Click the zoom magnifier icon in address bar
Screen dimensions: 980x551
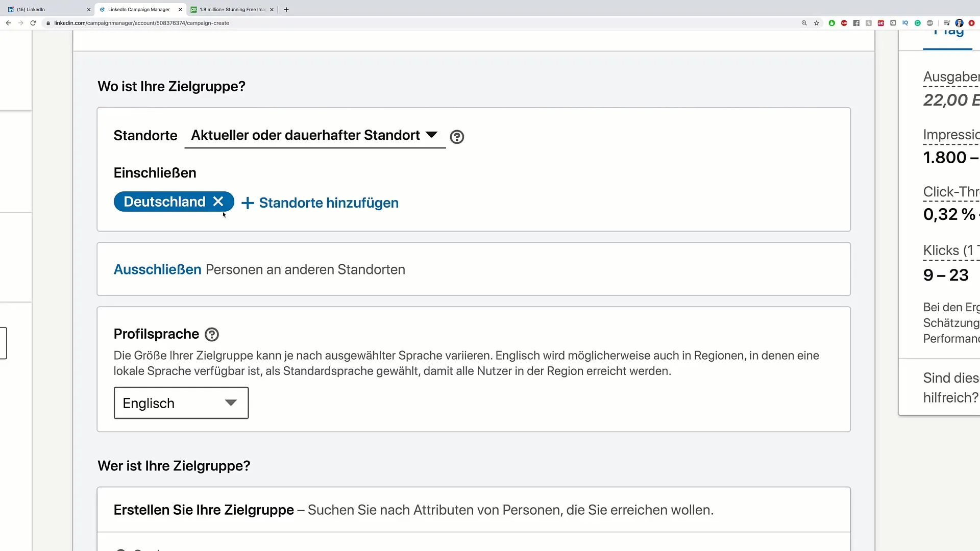point(804,23)
